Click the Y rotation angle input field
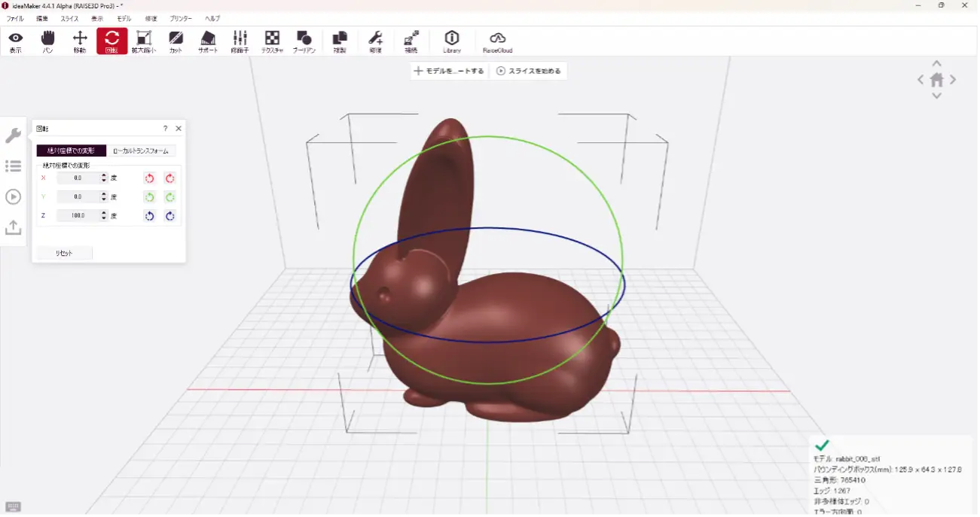The width and height of the screenshot is (980, 517). (78, 196)
